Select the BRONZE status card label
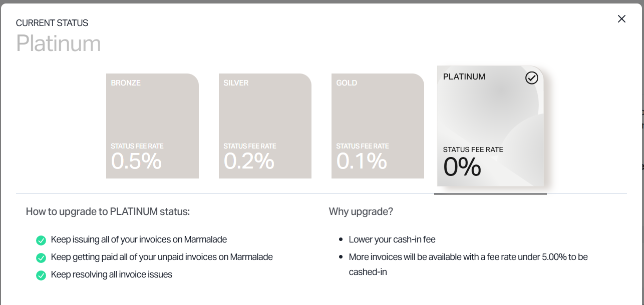 [126, 83]
